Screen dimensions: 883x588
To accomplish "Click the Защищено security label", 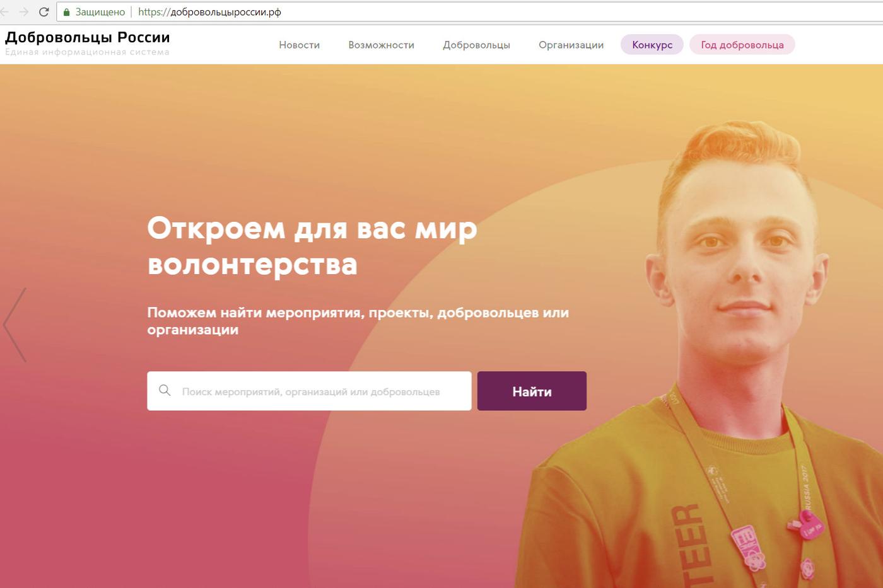I will [x=100, y=12].
